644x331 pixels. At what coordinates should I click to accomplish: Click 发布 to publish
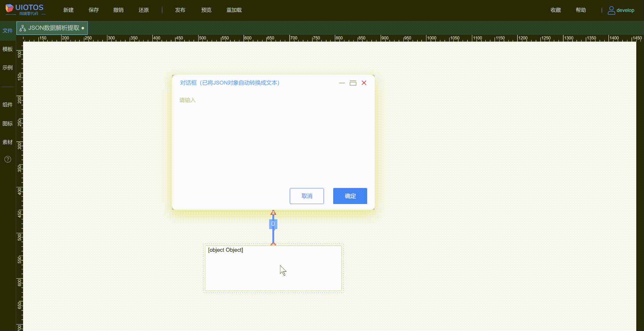pos(180,10)
